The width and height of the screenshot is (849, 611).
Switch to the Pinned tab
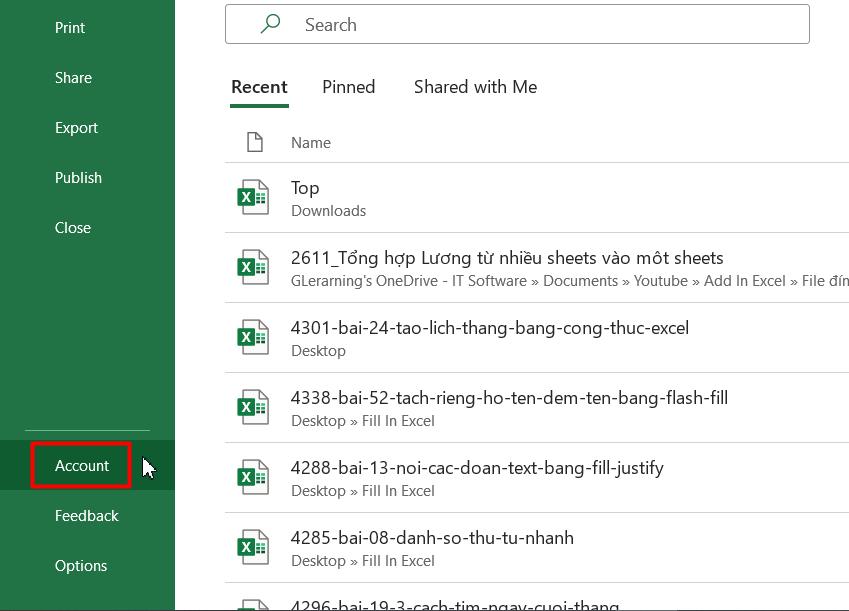(348, 87)
